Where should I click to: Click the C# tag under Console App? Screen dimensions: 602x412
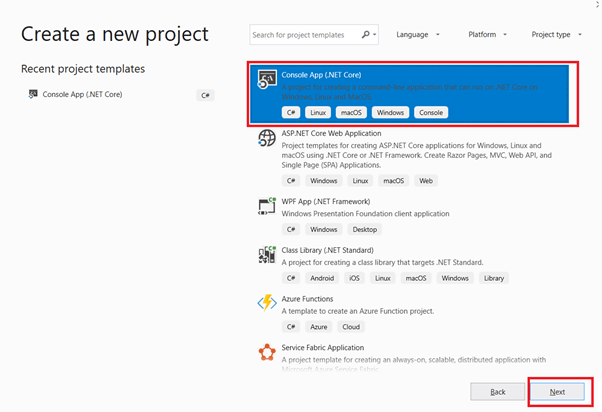coord(291,113)
